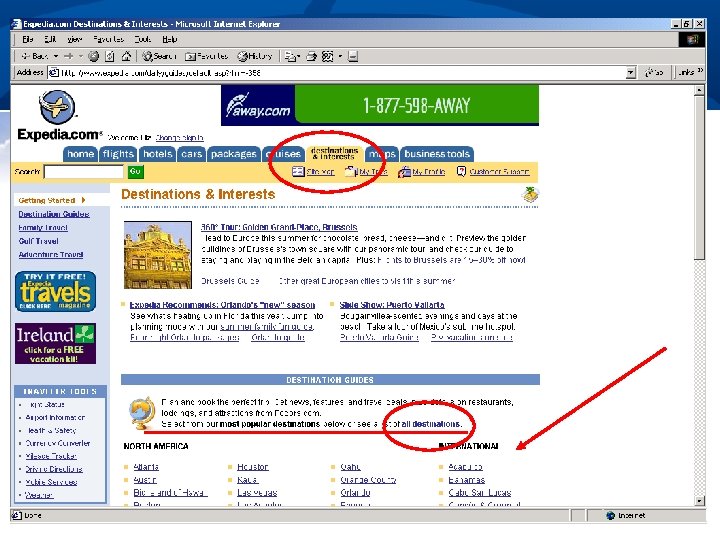This screenshot has height=540, width=720.
Task: Click the Edit page toolbar icon
Action: [x=327, y=56]
